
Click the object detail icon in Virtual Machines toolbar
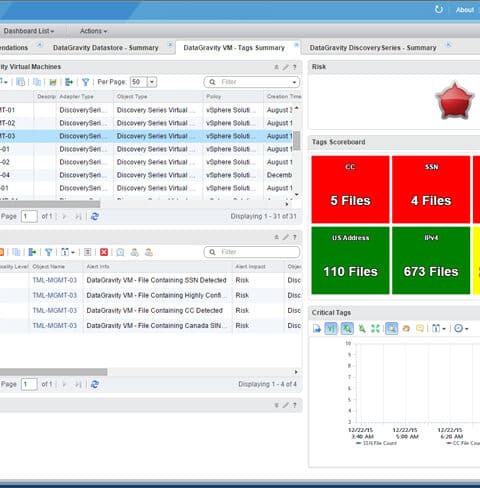tap(20, 82)
